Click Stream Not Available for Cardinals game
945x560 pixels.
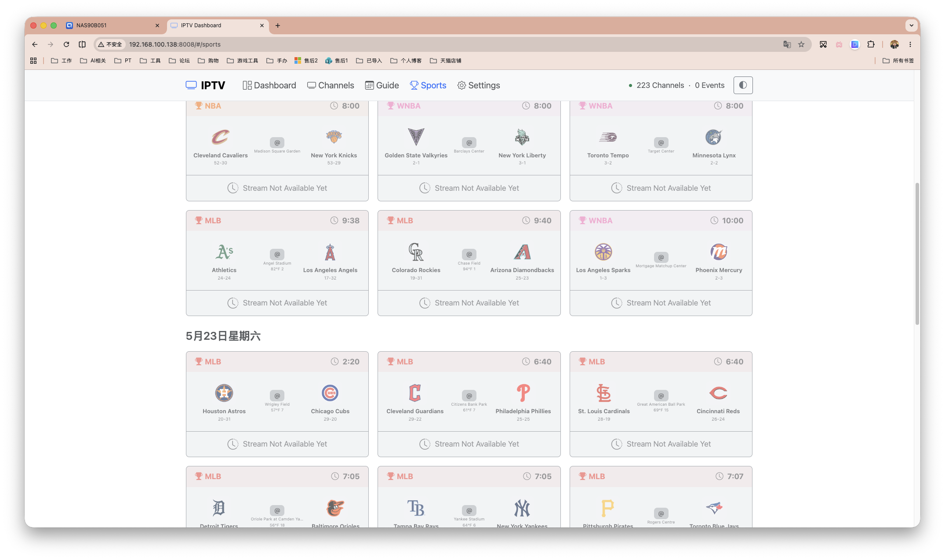[x=661, y=444]
